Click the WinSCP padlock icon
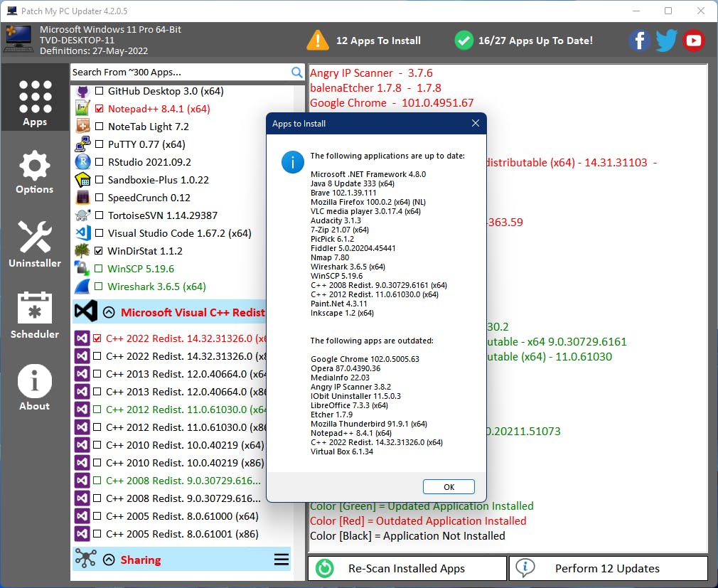Screen dimensions: 718x588 tap(82, 268)
